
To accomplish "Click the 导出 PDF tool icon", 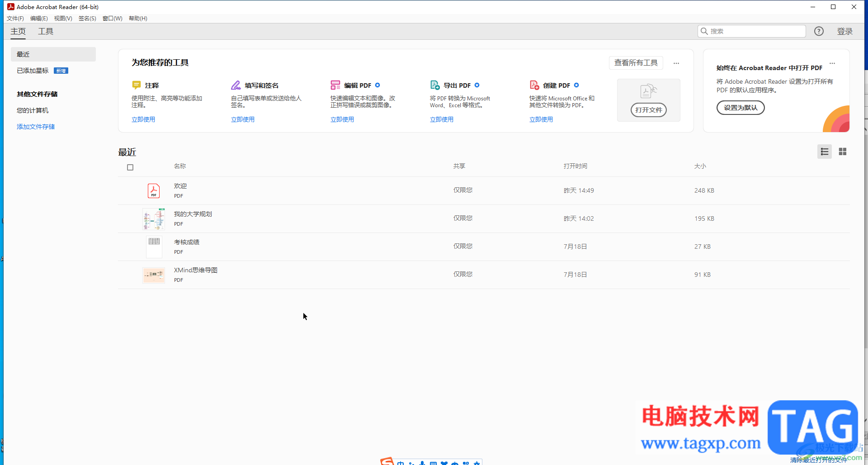I will pos(435,85).
